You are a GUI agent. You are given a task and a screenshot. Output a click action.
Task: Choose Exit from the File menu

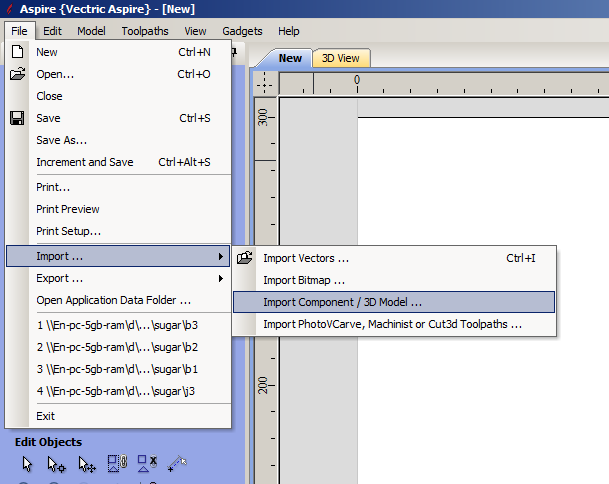[118, 416]
